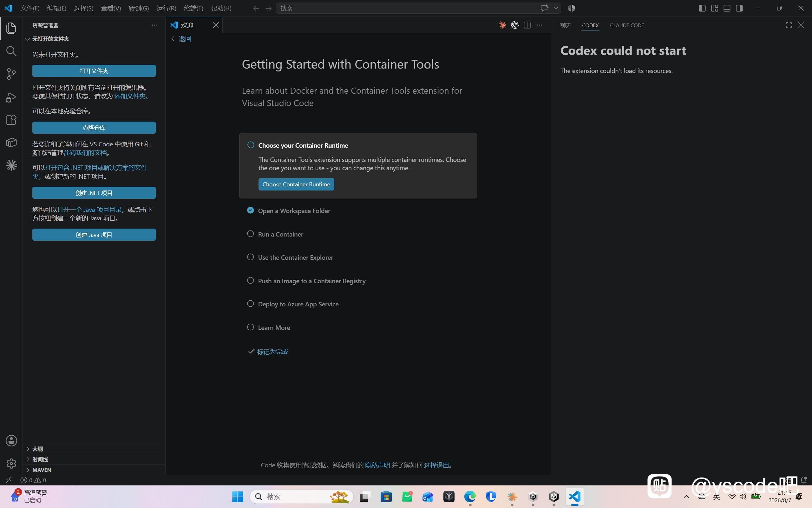Click the Choose Container Runtime button
This screenshot has height=508, width=812.
(x=296, y=184)
